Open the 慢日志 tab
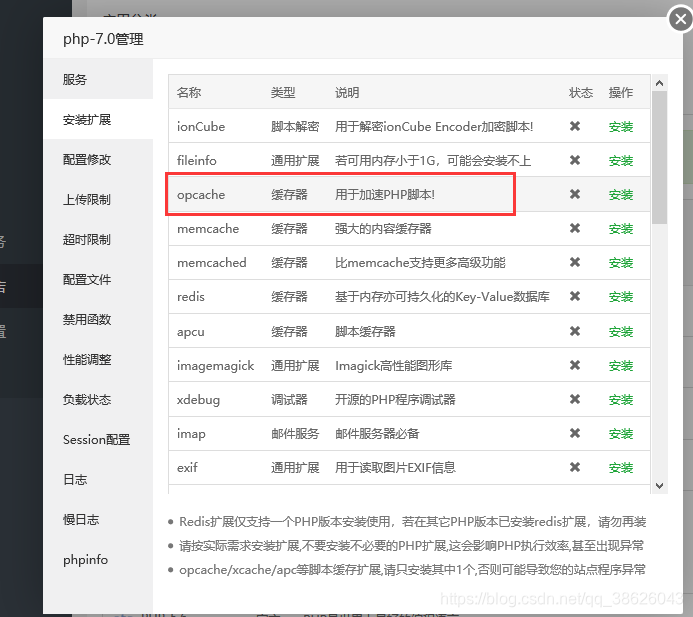Viewport: 693px width, 617px height. (x=98, y=520)
